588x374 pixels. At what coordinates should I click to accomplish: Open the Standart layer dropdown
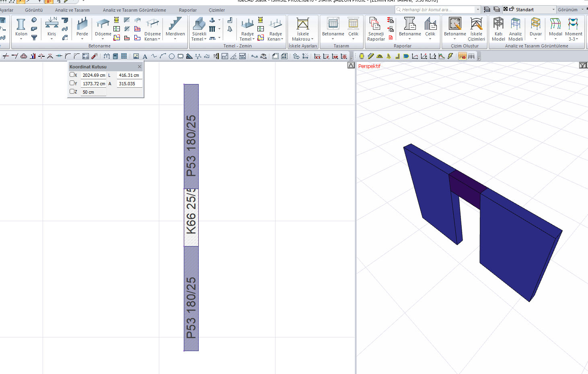pyautogui.click(x=553, y=9)
